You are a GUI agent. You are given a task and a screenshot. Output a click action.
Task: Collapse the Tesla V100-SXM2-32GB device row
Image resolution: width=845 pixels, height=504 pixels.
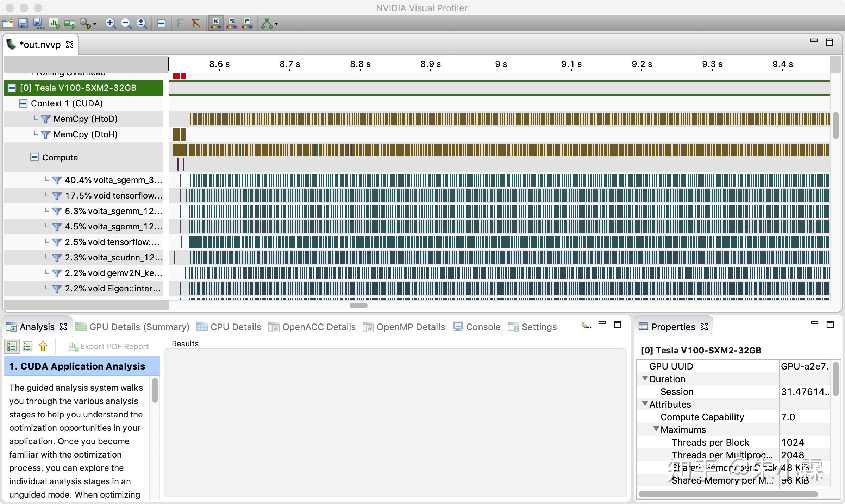(x=12, y=88)
